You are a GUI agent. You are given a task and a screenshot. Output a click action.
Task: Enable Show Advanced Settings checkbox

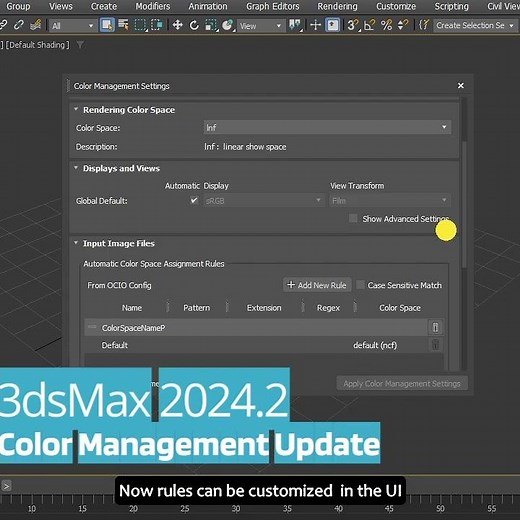click(x=353, y=218)
